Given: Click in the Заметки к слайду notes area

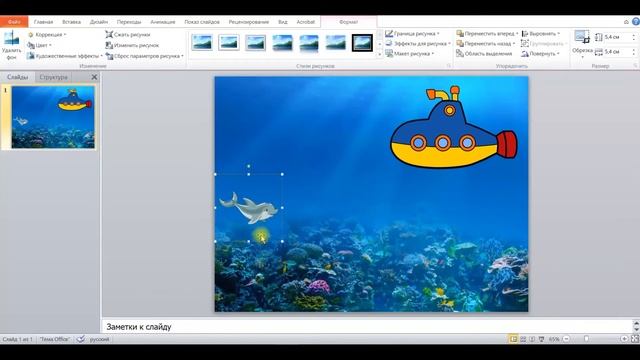Looking at the screenshot, I should click(x=366, y=327).
